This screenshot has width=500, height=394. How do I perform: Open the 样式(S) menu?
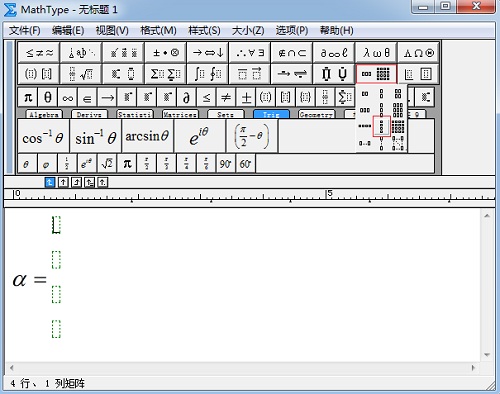[204, 31]
